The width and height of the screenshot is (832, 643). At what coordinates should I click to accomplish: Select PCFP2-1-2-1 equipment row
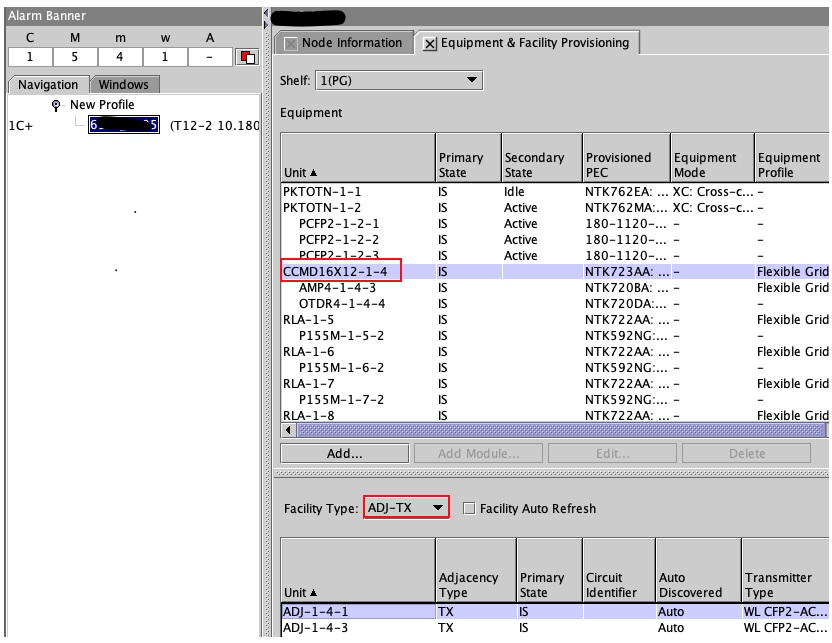coord(555,223)
